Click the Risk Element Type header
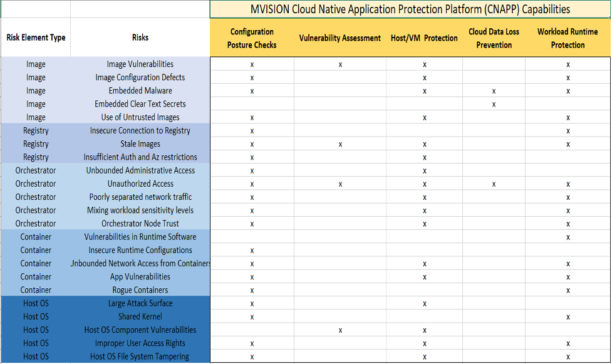The height and width of the screenshot is (364, 612). pyautogui.click(x=36, y=38)
